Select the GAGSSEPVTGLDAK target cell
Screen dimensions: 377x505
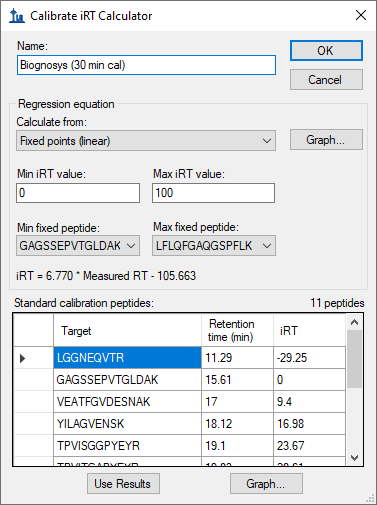coord(127,380)
